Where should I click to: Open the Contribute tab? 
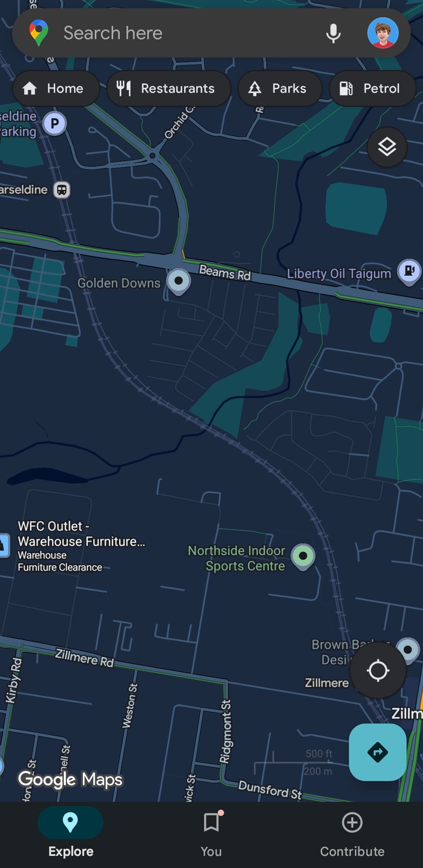[352, 834]
